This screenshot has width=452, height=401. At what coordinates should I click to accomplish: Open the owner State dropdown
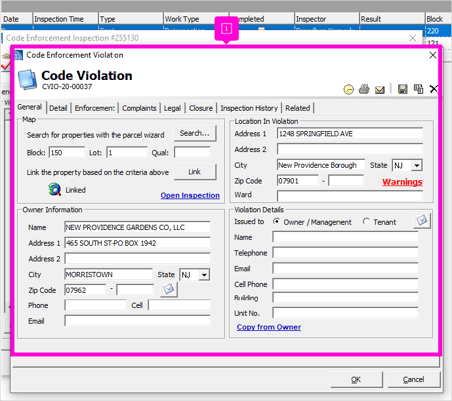click(x=204, y=275)
